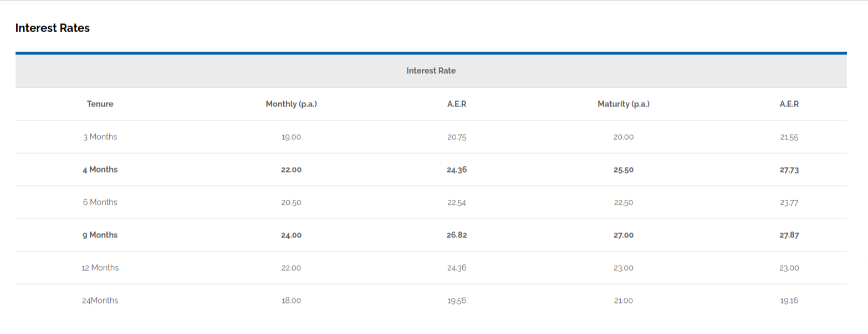Click the "Interest Rates" page heading
Image resolution: width=868 pixels, height=334 pixels.
pyautogui.click(x=53, y=28)
